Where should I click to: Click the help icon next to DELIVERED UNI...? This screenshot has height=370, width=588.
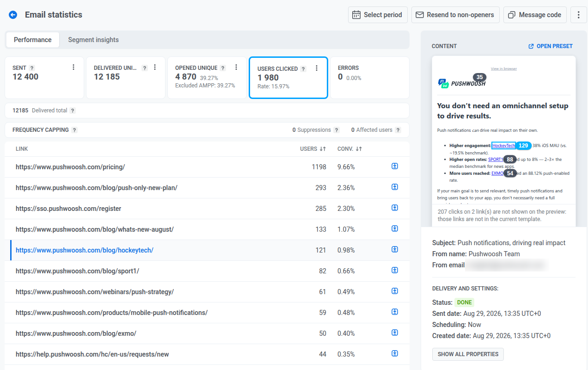[x=145, y=68]
